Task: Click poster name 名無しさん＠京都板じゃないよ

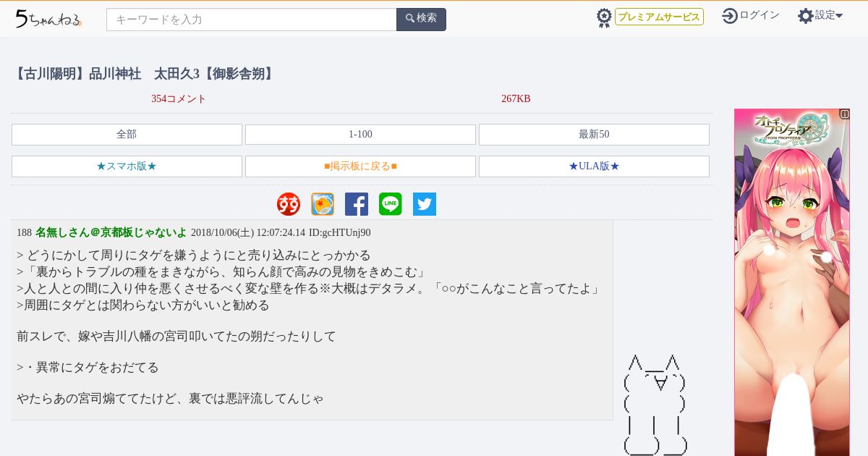Action: (x=111, y=232)
